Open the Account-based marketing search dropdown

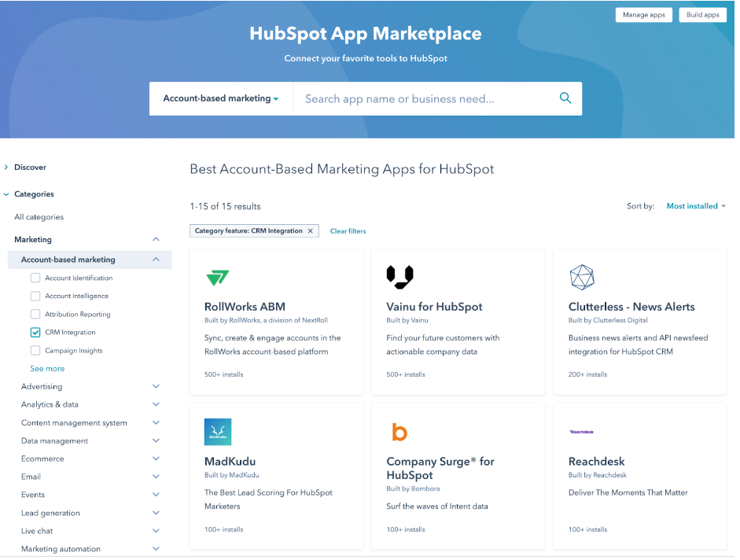(x=221, y=99)
